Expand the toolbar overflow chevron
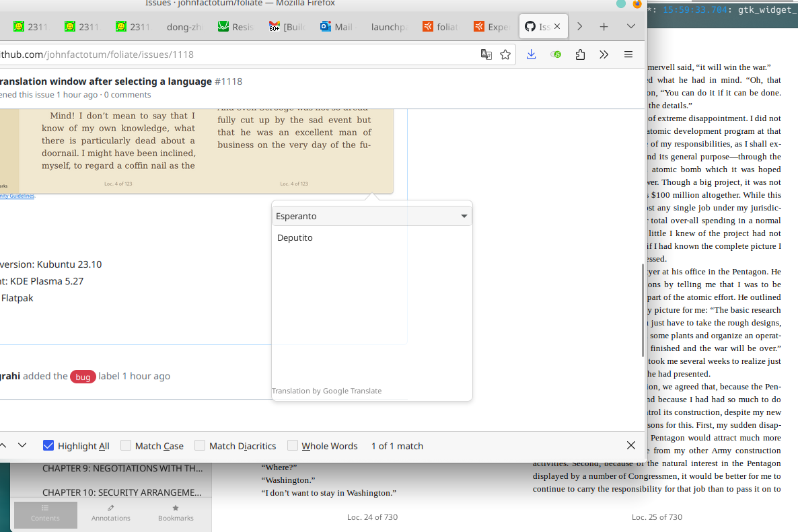 tap(604, 54)
